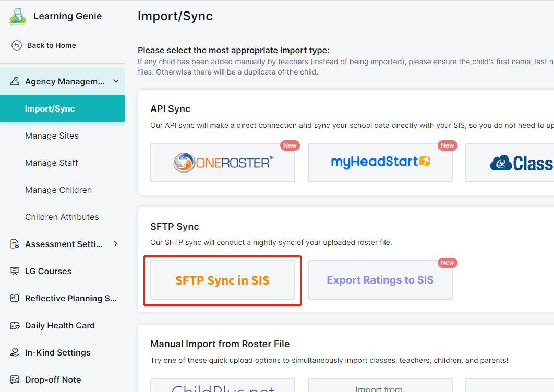Click the Back to Home arrow icon
The height and width of the screenshot is (392, 554).
[17, 45]
